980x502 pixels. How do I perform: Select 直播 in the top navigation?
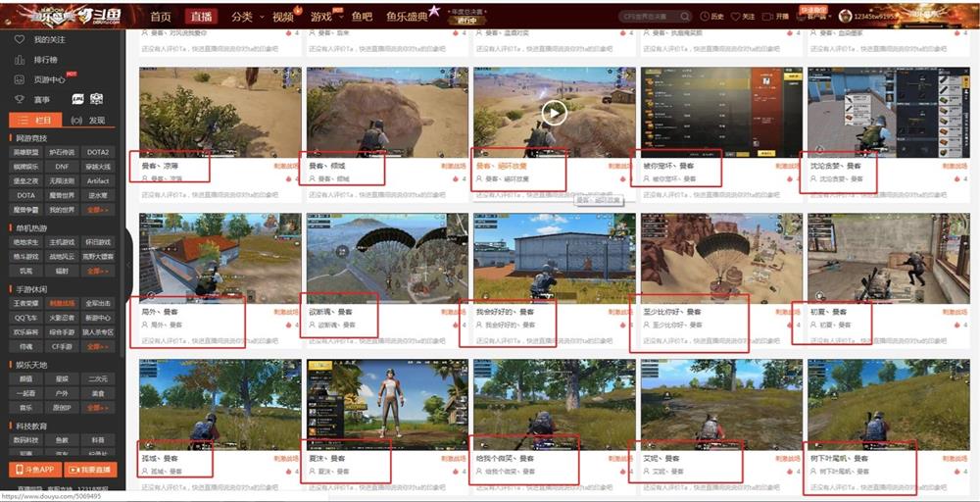click(x=202, y=17)
